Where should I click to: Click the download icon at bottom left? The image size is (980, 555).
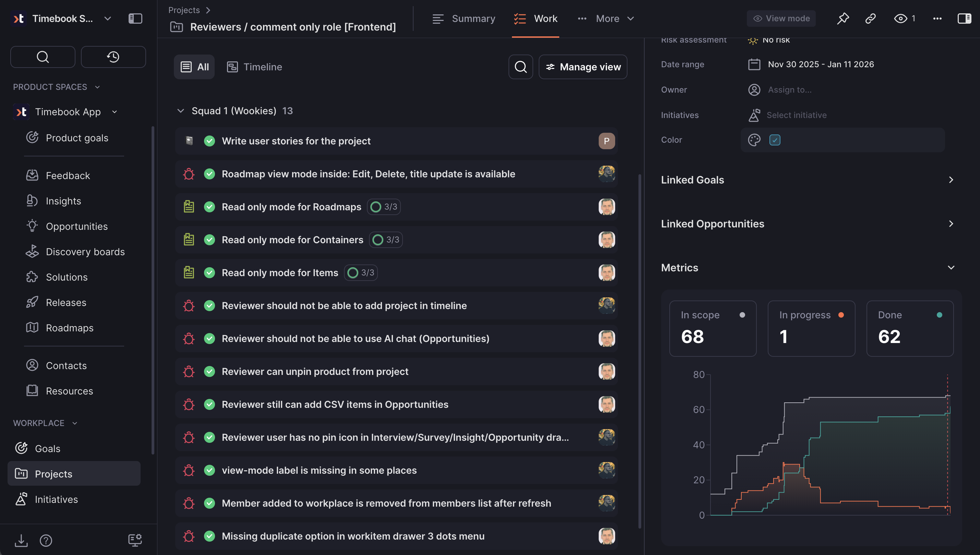[x=21, y=540]
